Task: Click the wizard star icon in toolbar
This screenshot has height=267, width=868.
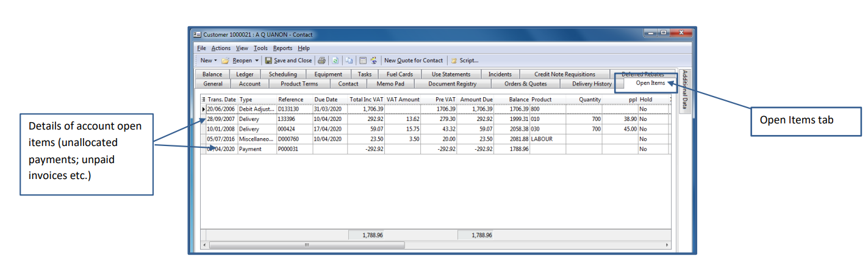Action: click(373, 60)
